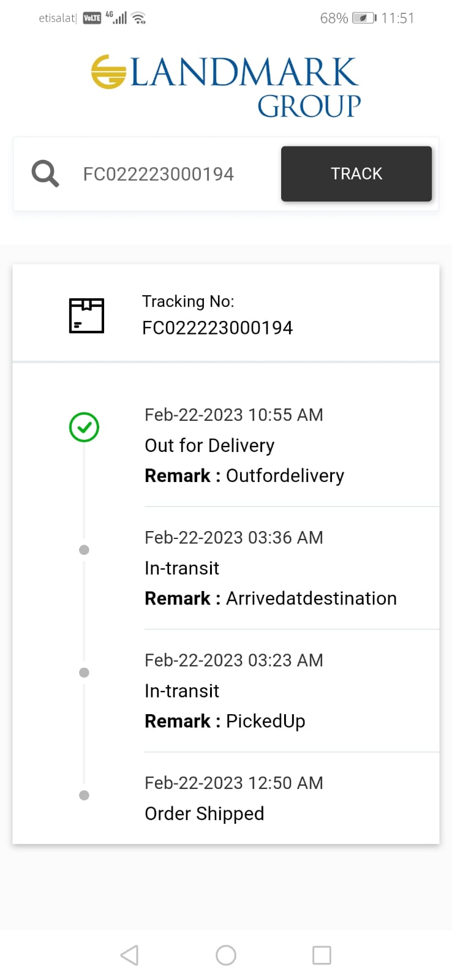Tap the PickedUp remark entry
This screenshot has width=452, height=980.
265,721
